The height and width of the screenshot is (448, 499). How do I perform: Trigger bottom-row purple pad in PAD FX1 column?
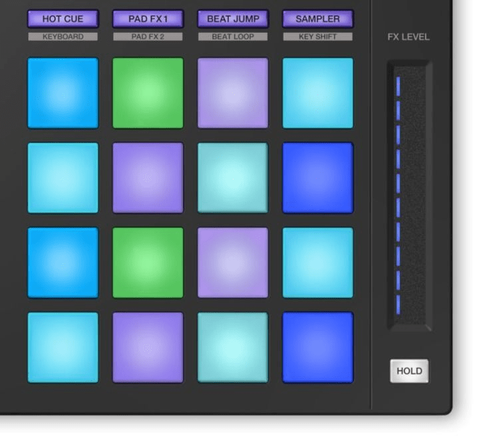click(148, 348)
